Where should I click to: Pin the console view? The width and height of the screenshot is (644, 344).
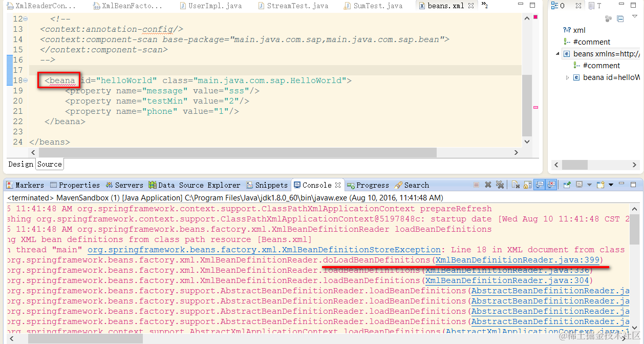pos(567,185)
